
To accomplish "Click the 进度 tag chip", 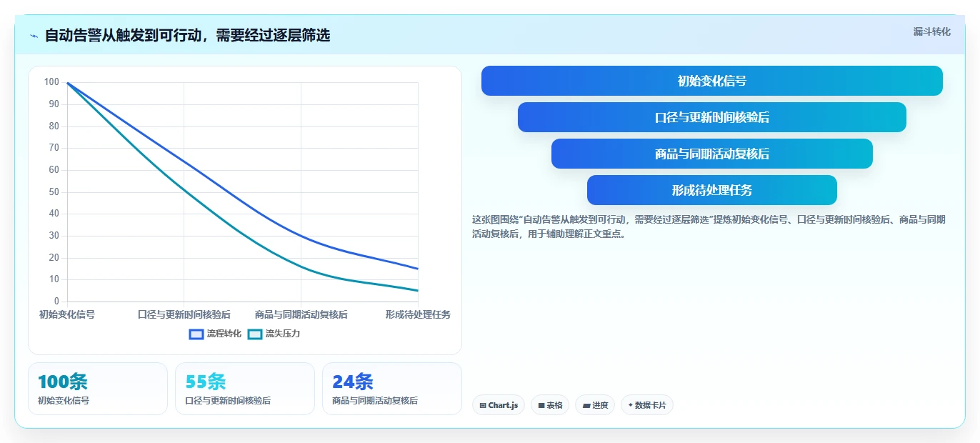I will (x=595, y=405).
